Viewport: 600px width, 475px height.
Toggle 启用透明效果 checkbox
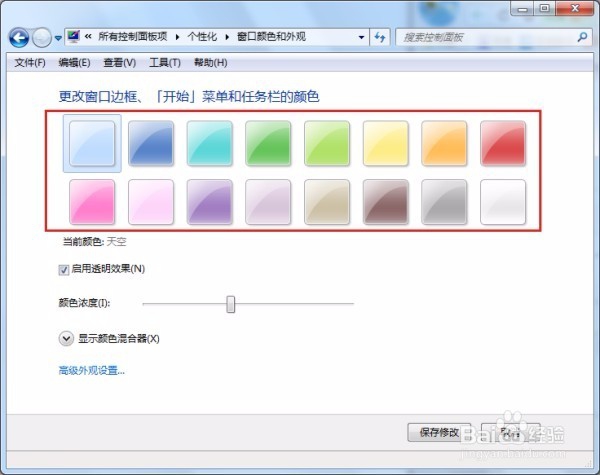64,270
